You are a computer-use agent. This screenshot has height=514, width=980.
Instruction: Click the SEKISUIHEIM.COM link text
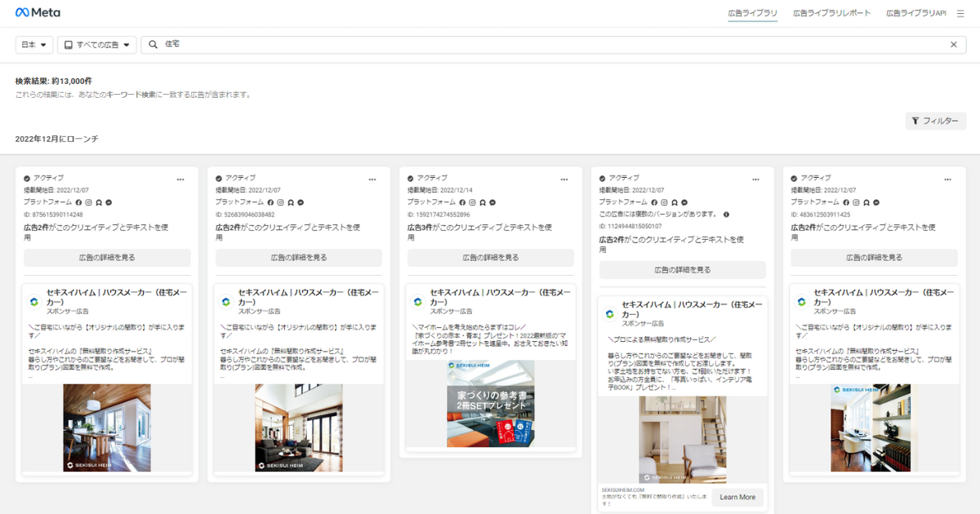pos(623,490)
